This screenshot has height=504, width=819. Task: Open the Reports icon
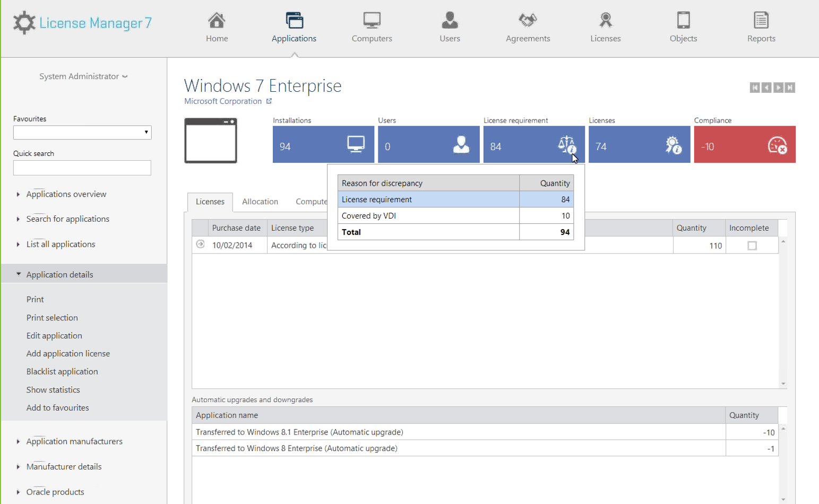(761, 21)
